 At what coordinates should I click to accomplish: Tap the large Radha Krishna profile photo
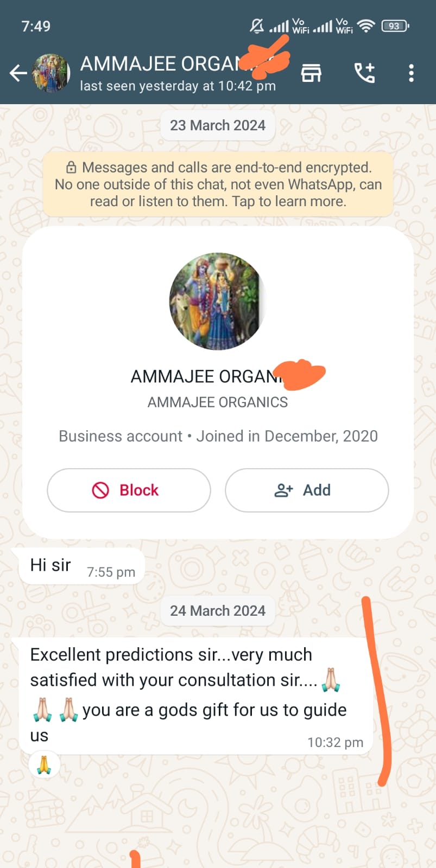217,301
